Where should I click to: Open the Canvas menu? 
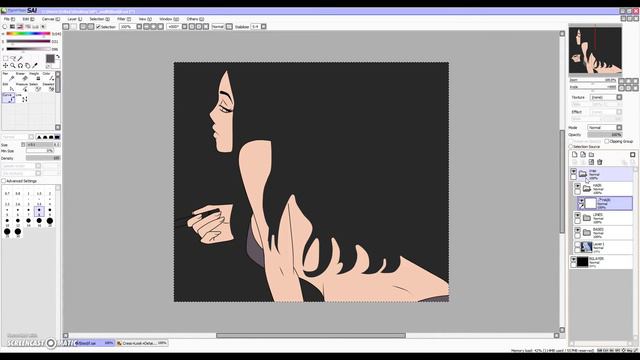click(51, 19)
